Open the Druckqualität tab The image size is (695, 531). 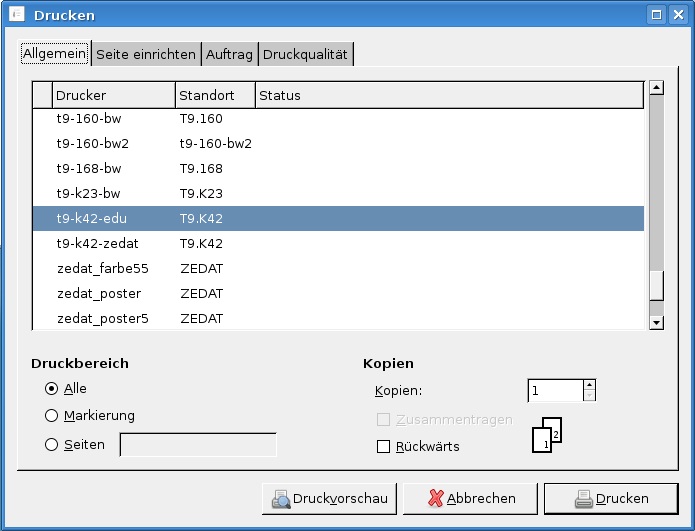(x=305, y=55)
